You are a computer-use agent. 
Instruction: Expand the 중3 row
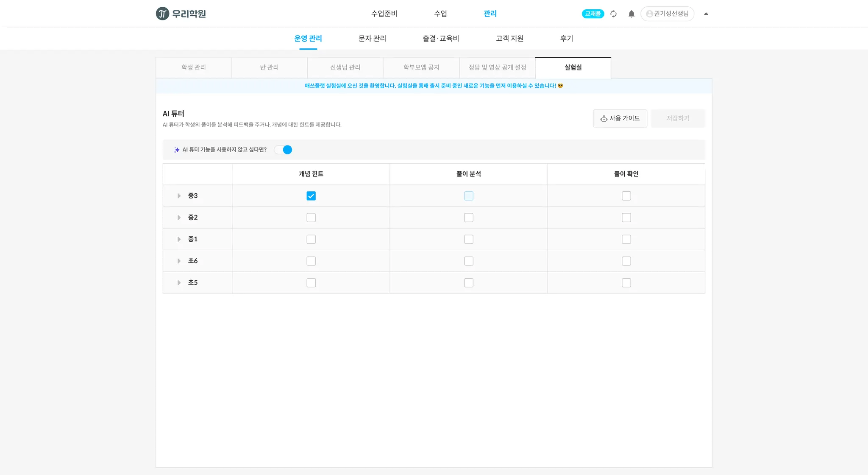[x=179, y=196]
